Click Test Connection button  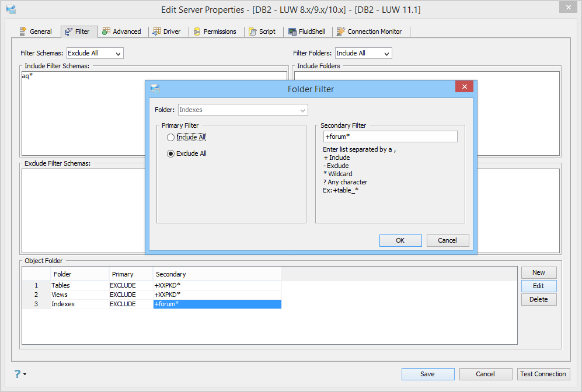tap(543, 374)
